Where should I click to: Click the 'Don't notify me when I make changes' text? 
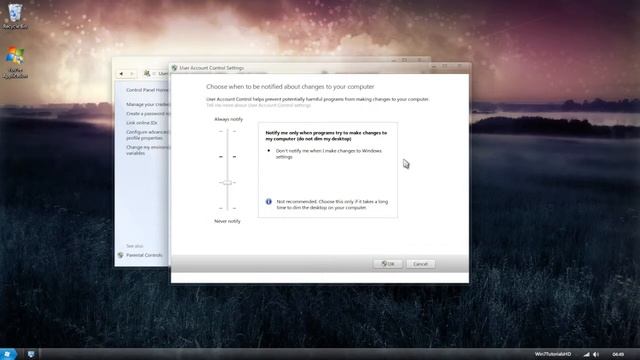(329, 153)
